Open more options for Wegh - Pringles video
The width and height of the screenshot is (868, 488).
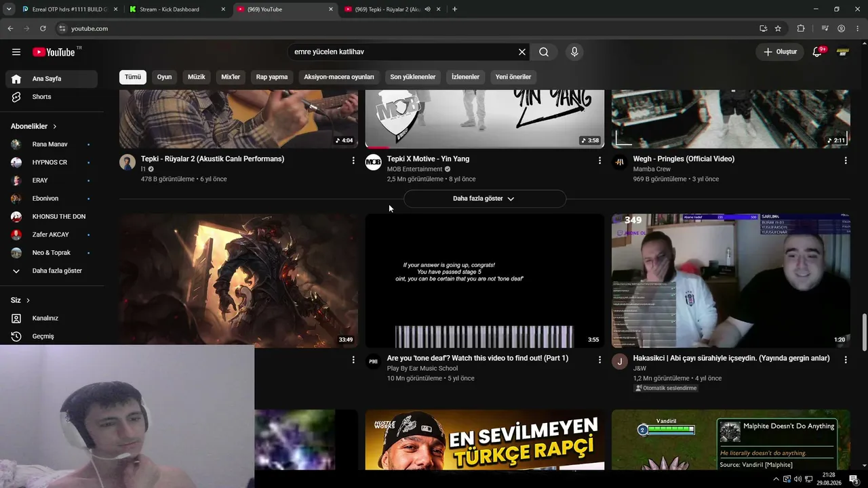(x=846, y=161)
